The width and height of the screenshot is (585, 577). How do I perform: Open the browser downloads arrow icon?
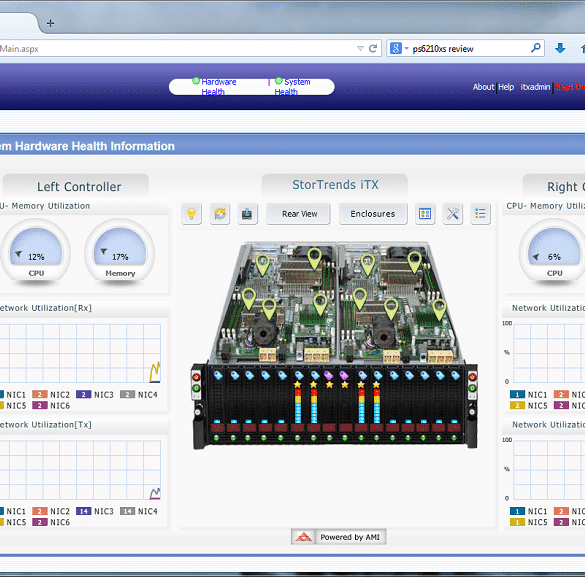[560, 48]
